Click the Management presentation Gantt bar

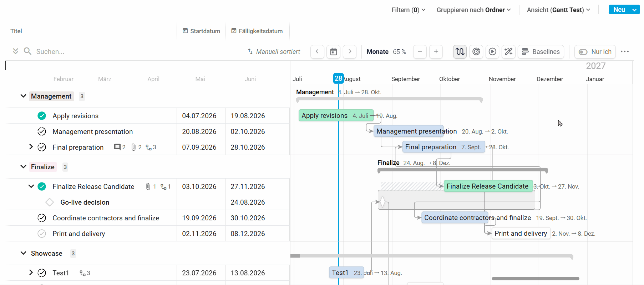tap(409, 131)
